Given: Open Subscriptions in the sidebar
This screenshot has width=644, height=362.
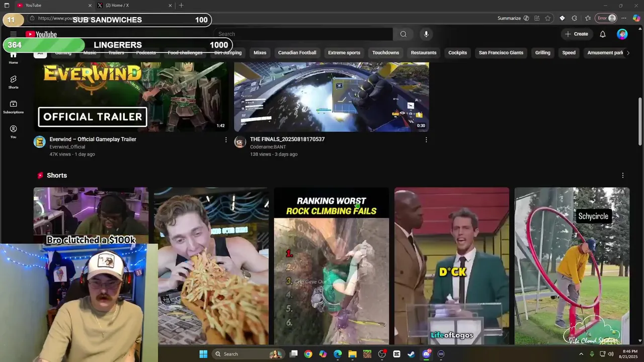Looking at the screenshot, I should point(13,107).
